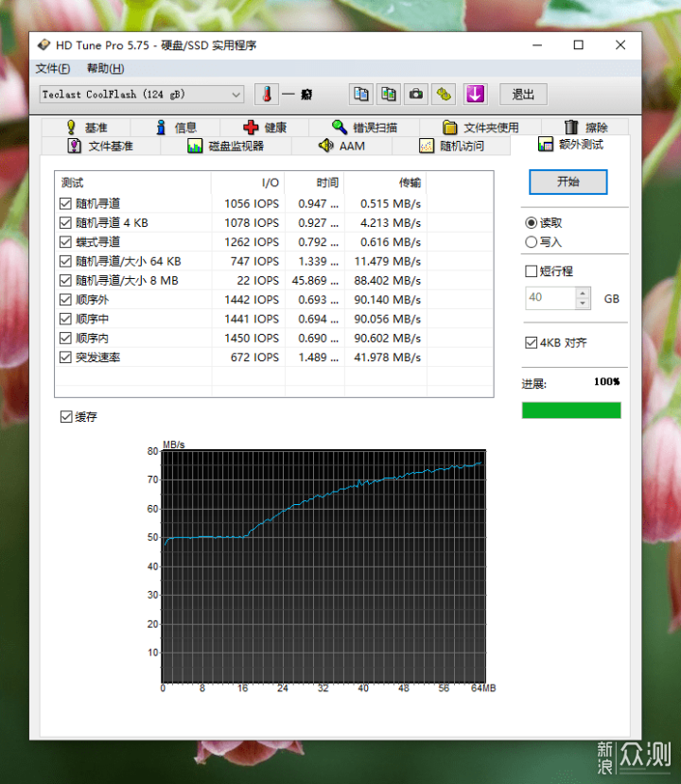Screen dimensions: 681x784
Task: Click the 672 IOPS value
Action: tap(254, 357)
